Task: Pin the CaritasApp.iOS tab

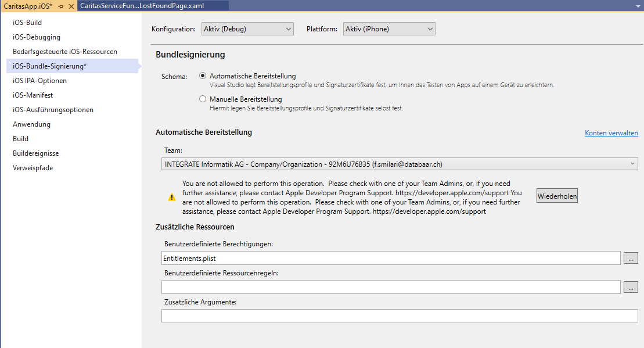Action: (60, 6)
